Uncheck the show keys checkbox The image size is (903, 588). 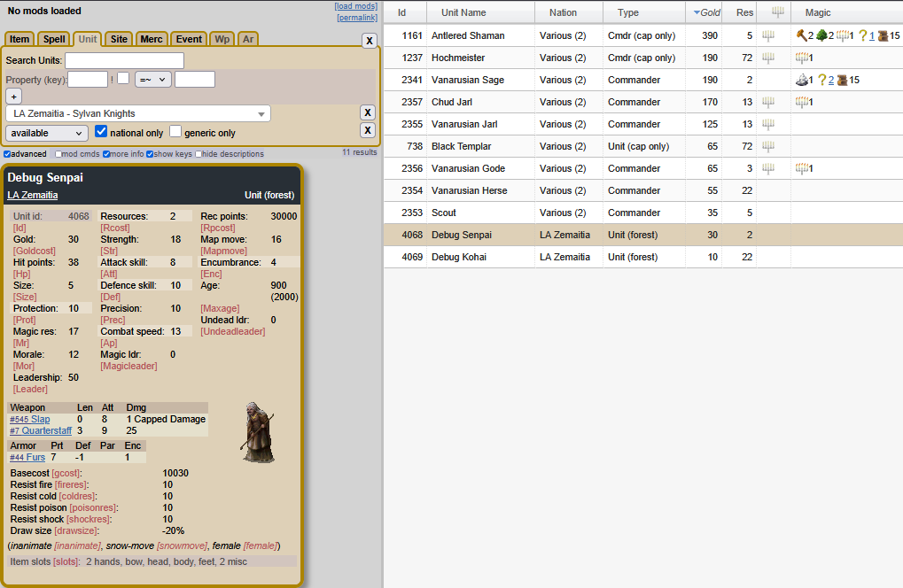coord(150,154)
